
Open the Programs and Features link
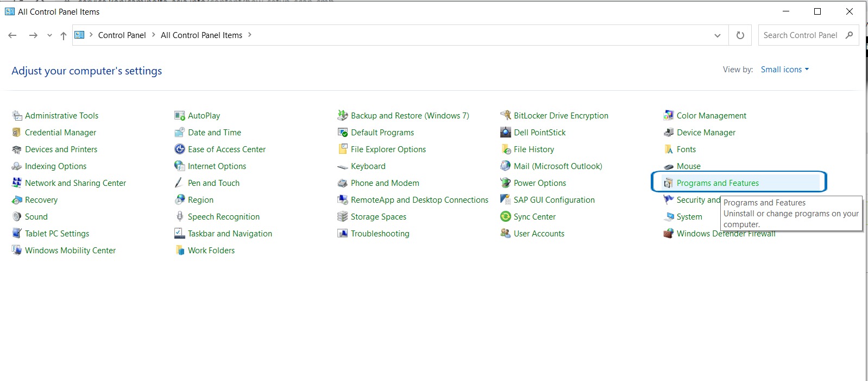[717, 183]
